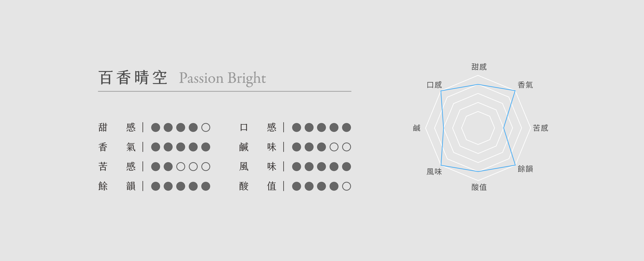
Task: Click the 風味 label beside the radar chart
Action: click(x=434, y=172)
